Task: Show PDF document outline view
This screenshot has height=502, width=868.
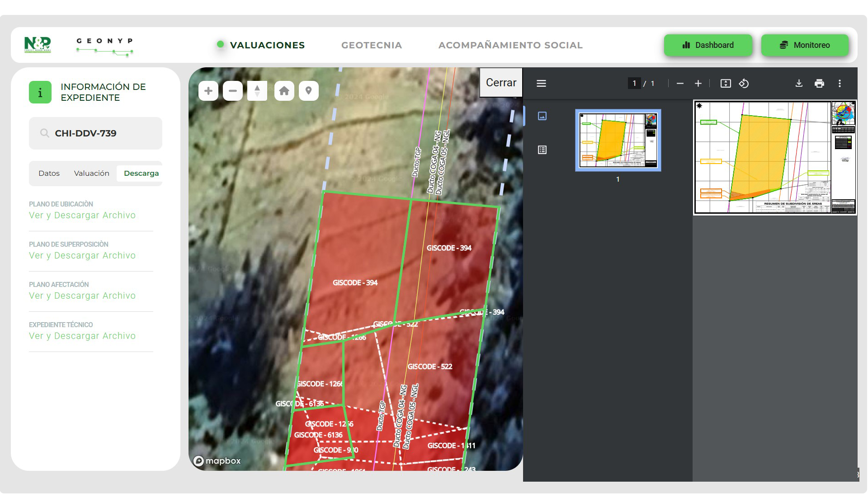Action: coord(542,150)
